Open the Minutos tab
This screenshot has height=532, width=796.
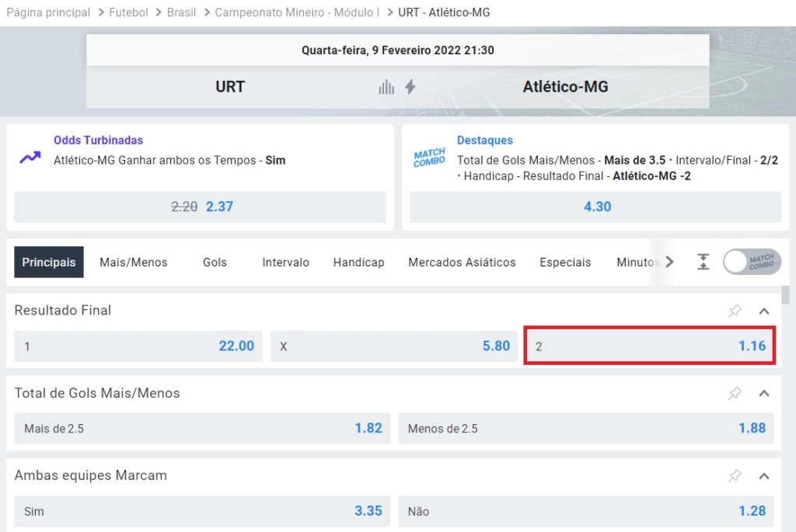point(637,263)
